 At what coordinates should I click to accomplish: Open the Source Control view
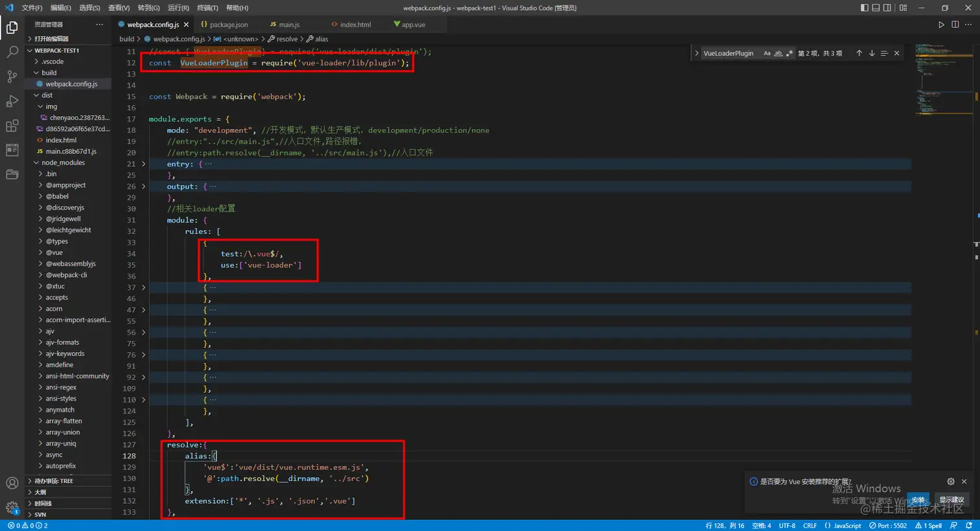pos(12,77)
